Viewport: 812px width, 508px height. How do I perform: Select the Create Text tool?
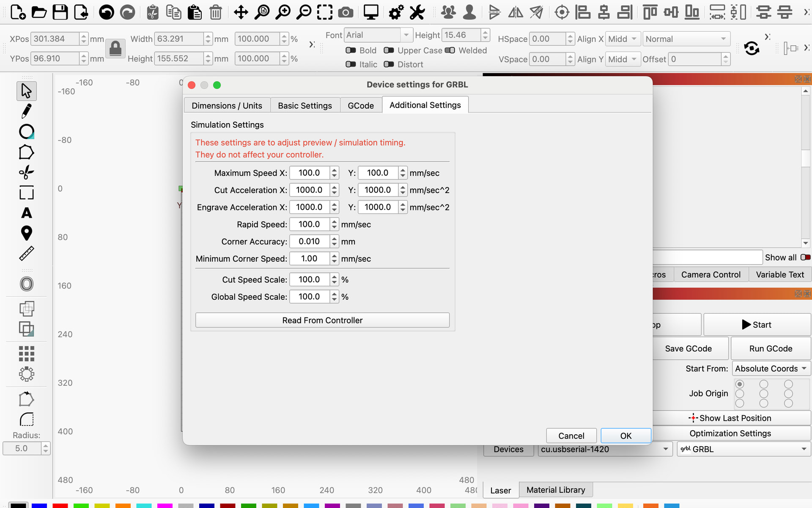click(26, 213)
